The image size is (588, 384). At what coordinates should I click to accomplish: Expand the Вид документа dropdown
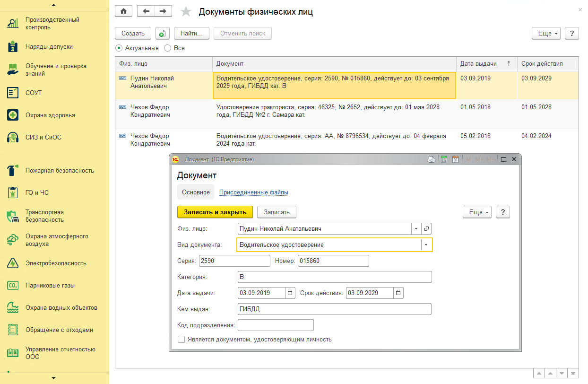click(x=426, y=245)
